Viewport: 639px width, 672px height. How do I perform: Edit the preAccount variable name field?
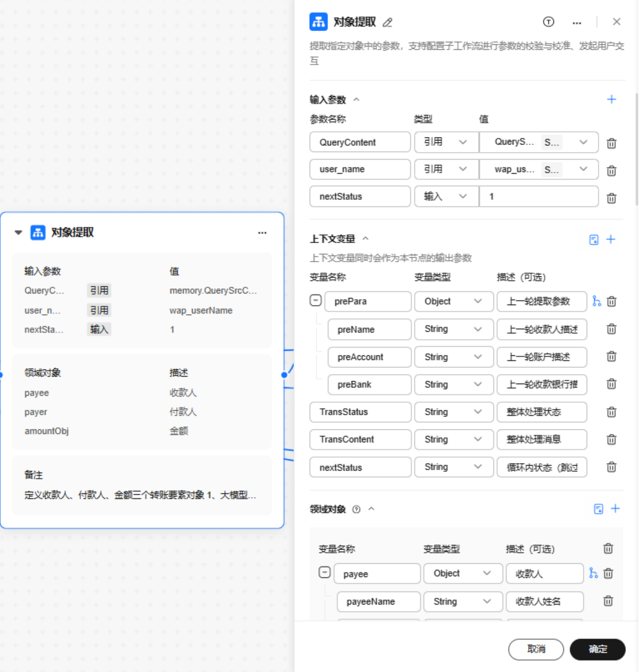click(x=370, y=357)
